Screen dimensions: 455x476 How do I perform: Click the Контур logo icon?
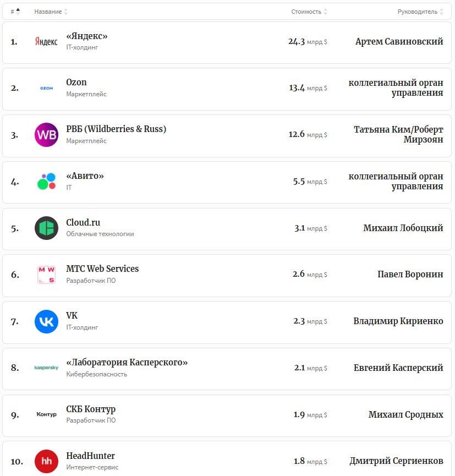click(x=46, y=414)
